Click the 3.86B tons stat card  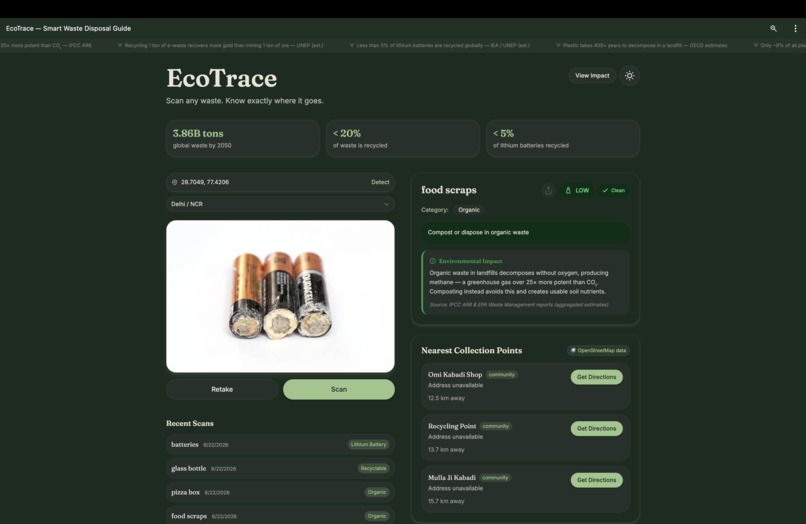pyautogui.click(x=243, y=138)
